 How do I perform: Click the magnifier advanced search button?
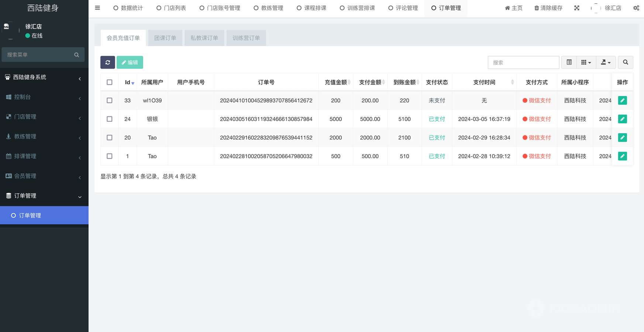(x=625, y=62)
